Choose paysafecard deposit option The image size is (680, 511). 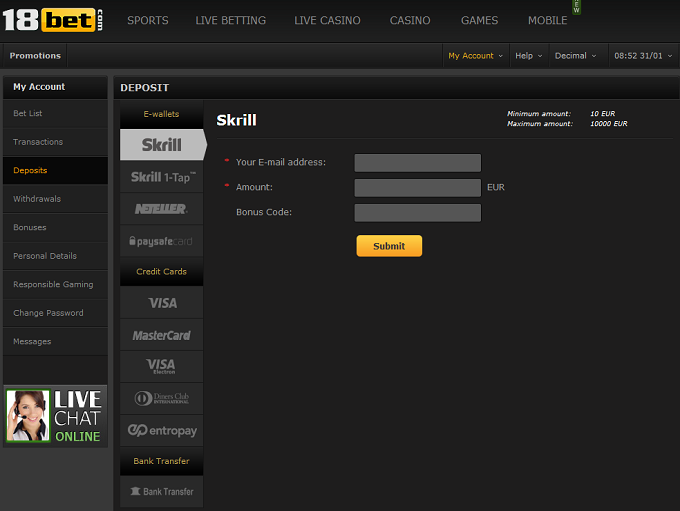point(161,241)
